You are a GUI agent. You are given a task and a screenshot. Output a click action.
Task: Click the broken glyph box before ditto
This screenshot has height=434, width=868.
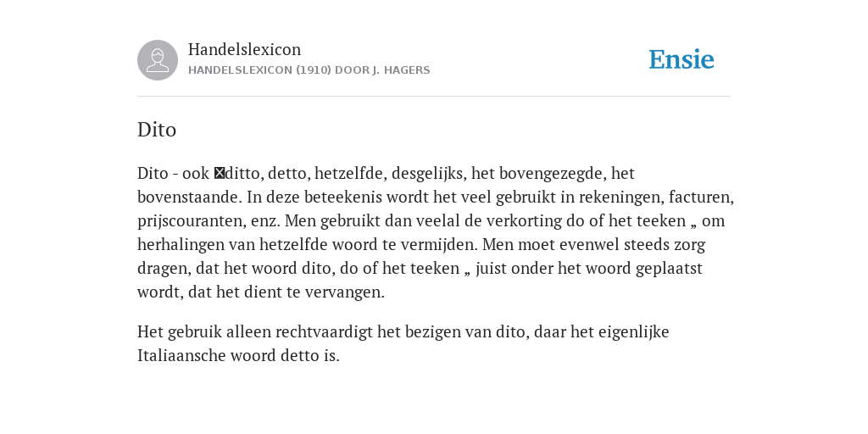pyautogui.click(x=220, y=173)
